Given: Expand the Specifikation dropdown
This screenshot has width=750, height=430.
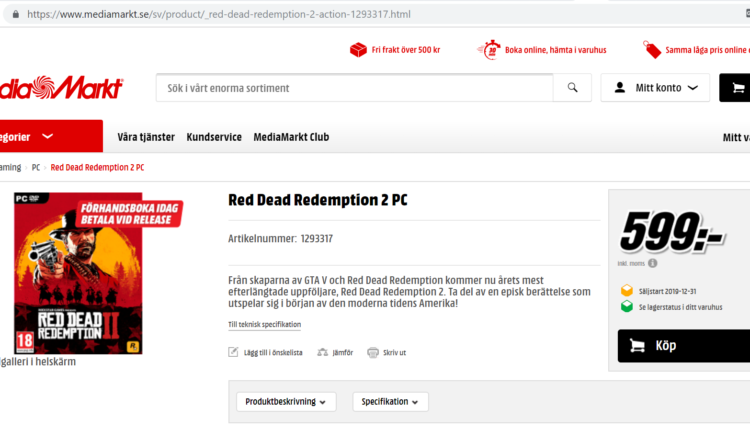Looking at the screenshot, I should (x=390, y=402).
